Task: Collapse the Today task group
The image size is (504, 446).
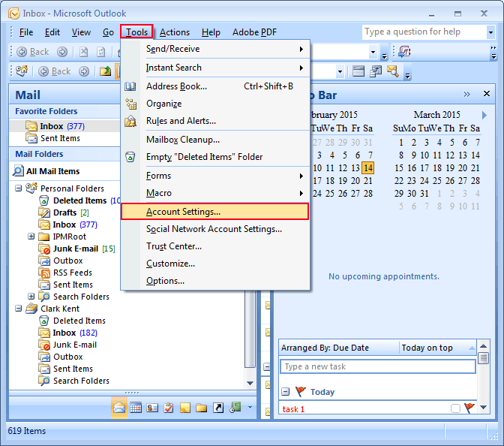Action: (285, 392)
